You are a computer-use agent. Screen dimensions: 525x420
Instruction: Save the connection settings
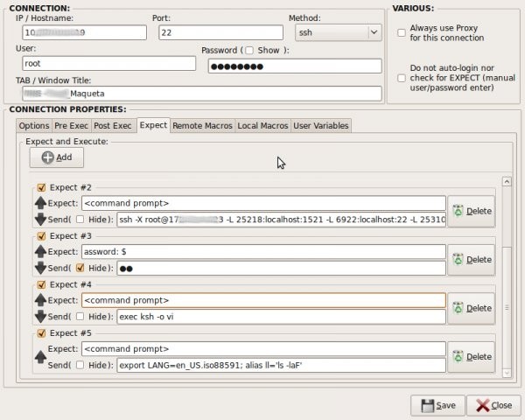click(437, 406)
